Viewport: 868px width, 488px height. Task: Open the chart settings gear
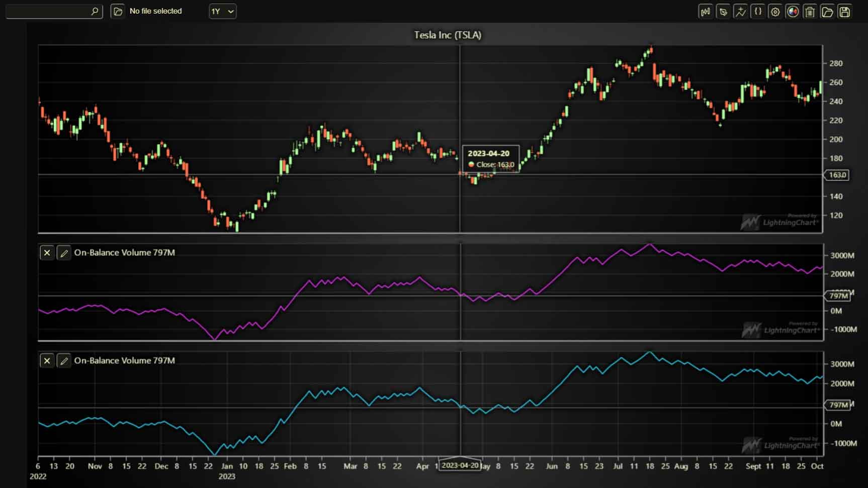click(775, 12)
